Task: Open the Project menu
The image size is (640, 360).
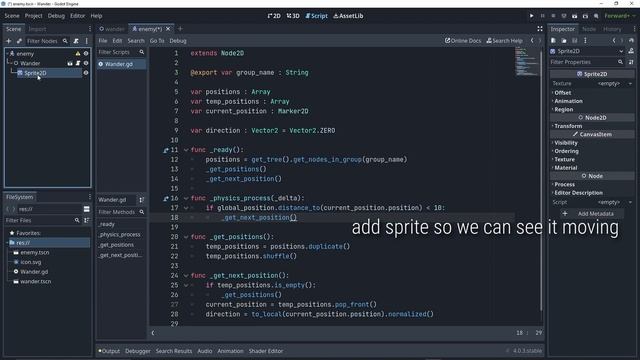Action: pos(33,16)
